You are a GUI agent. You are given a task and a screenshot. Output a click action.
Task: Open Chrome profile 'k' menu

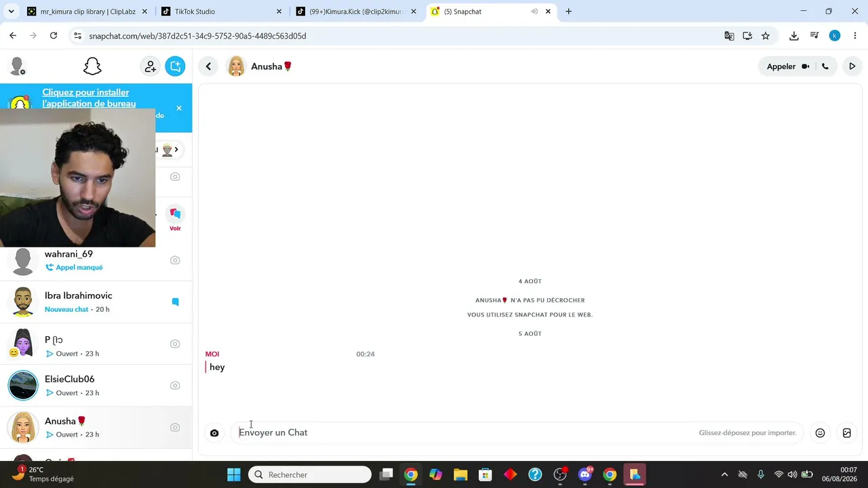[x=835, y=36]
